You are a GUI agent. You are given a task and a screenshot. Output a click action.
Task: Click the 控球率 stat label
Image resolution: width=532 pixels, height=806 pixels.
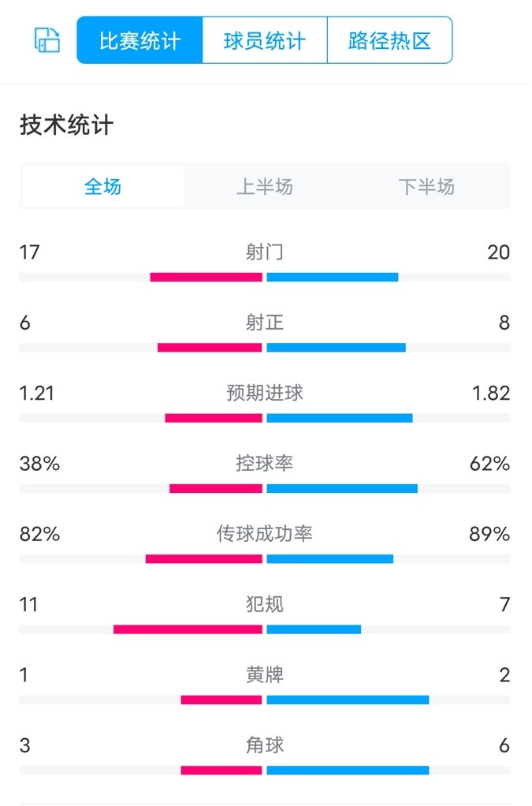(265, 463)
